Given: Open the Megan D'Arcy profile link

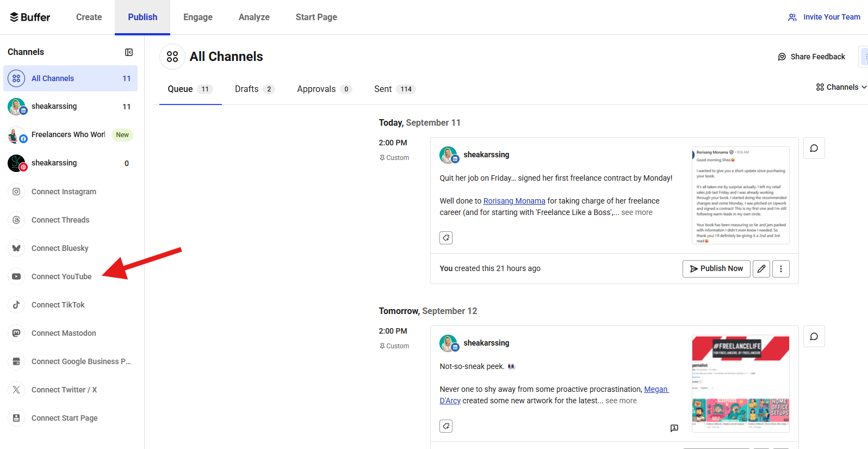Looking at the screenshot, I should 554,395.
